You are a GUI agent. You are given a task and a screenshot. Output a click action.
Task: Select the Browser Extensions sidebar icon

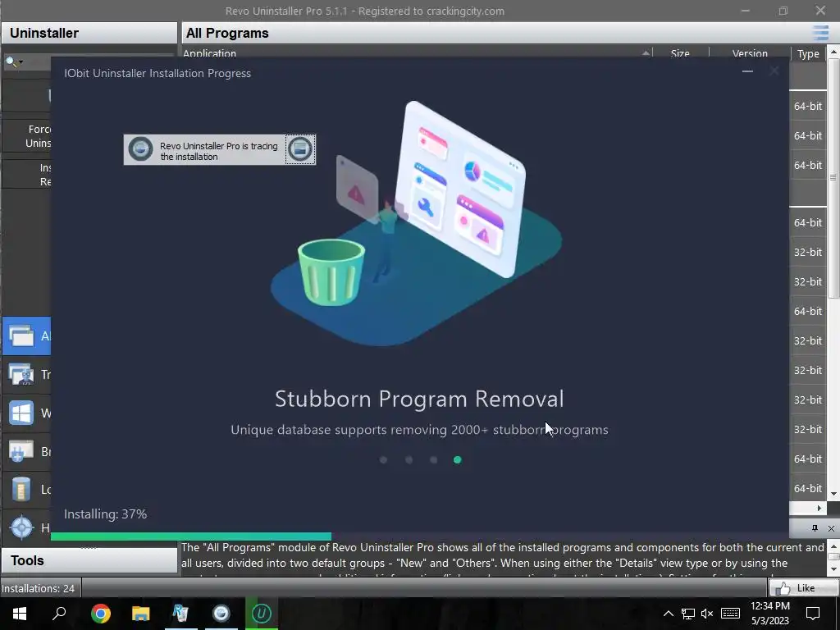21,452
